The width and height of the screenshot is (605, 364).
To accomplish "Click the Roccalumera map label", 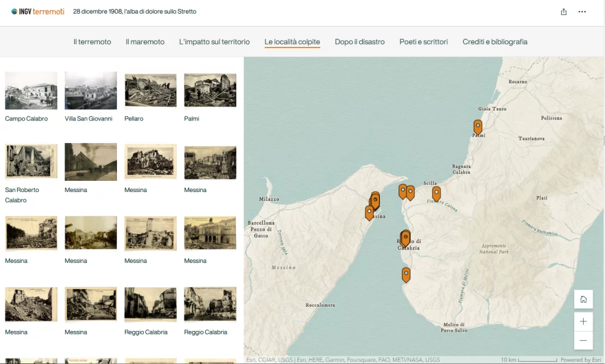I will click(x=320, y=305).
